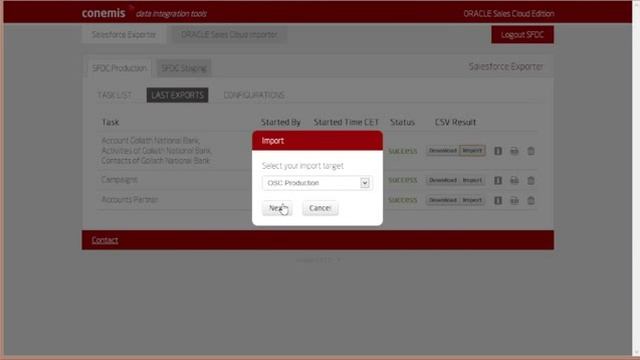Click the page vertical scrollbar

tap(636, 178)
